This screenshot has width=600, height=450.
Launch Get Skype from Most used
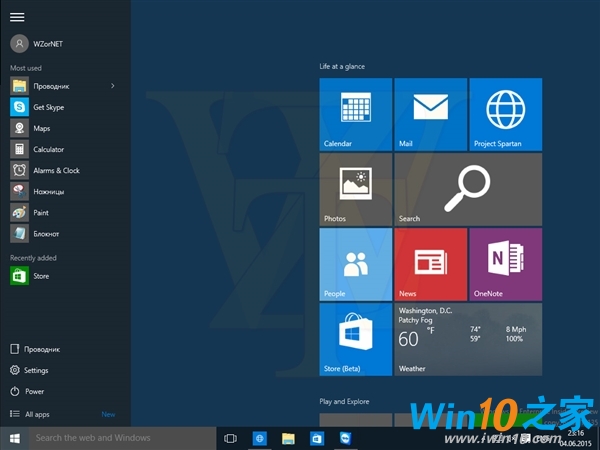tap(48, 107)
